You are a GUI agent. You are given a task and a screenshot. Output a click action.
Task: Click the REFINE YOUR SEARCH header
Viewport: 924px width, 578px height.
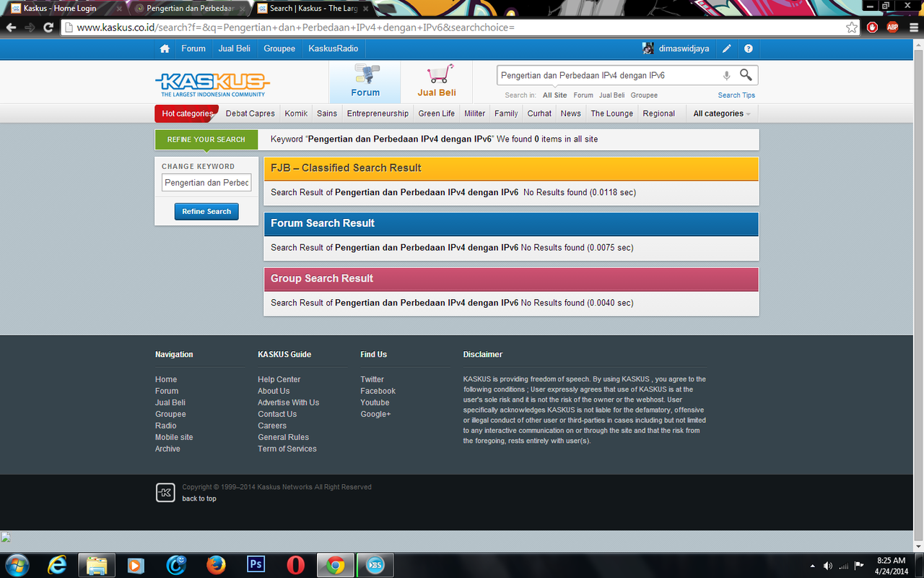point(206,139)
